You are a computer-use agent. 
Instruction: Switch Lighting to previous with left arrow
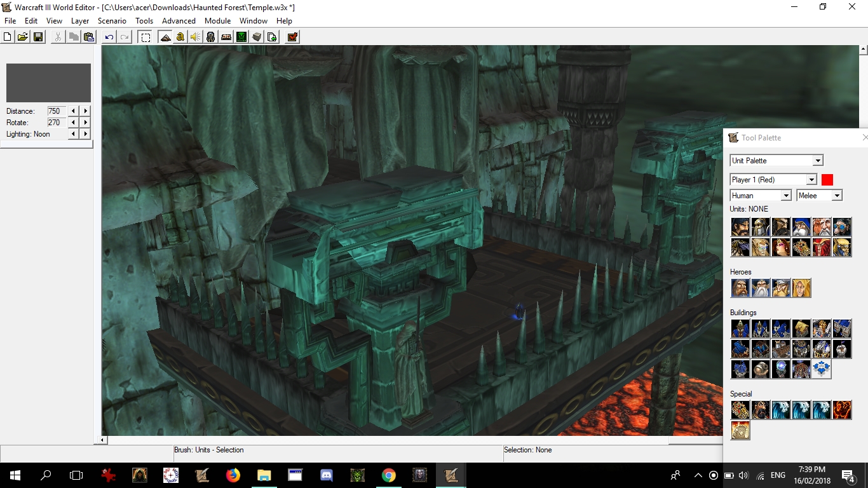tap(74, 134)
